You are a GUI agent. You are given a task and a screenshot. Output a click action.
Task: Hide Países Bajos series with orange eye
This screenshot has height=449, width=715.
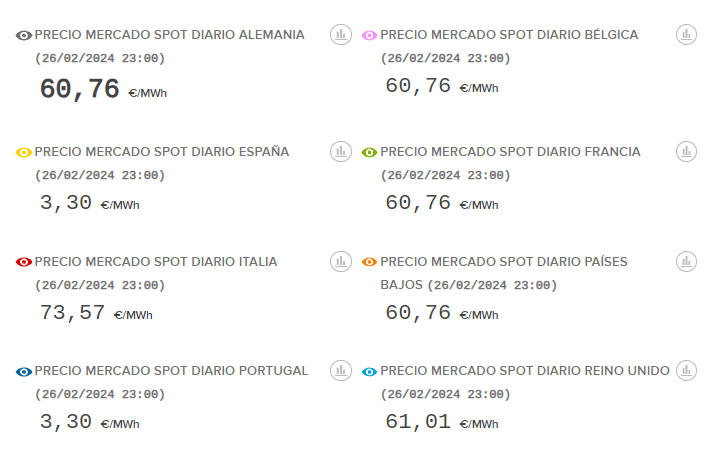[x=370, y=262]
